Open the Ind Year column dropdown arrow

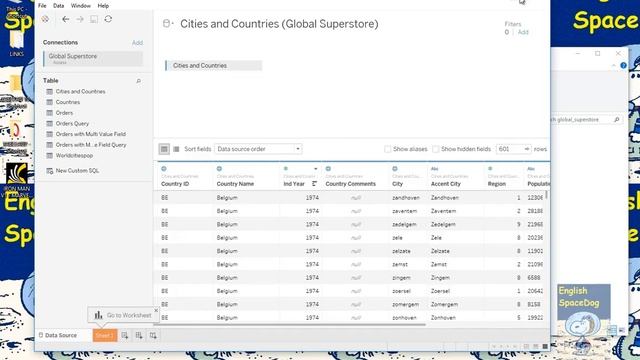click(x=316, y=169)
